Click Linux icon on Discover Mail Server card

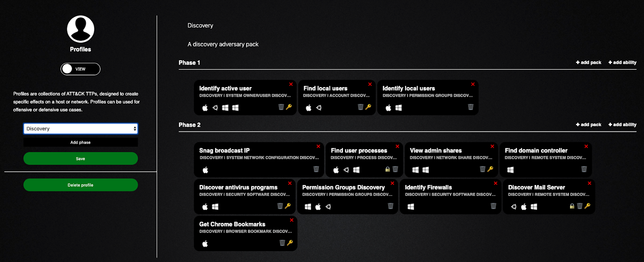click(x=514, y=207)
